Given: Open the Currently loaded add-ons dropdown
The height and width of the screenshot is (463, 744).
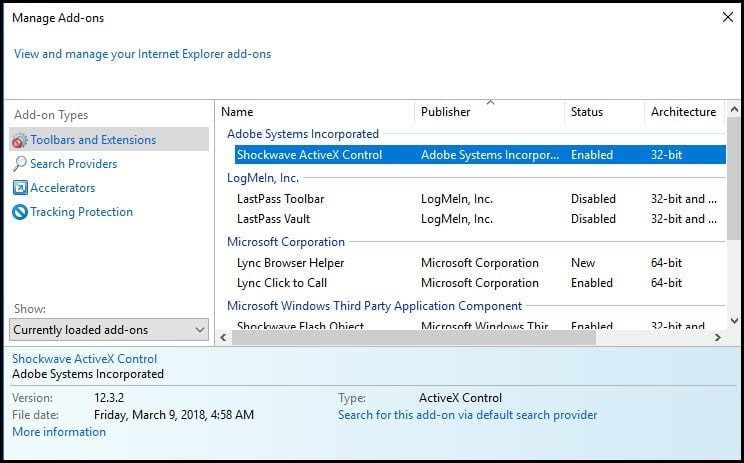Looking at the screenshot, I should pos(109,330).
